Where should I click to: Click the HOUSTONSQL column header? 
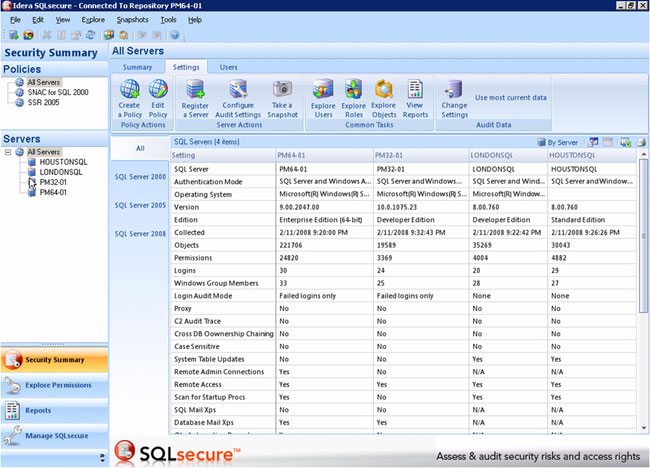coord(592,155)
